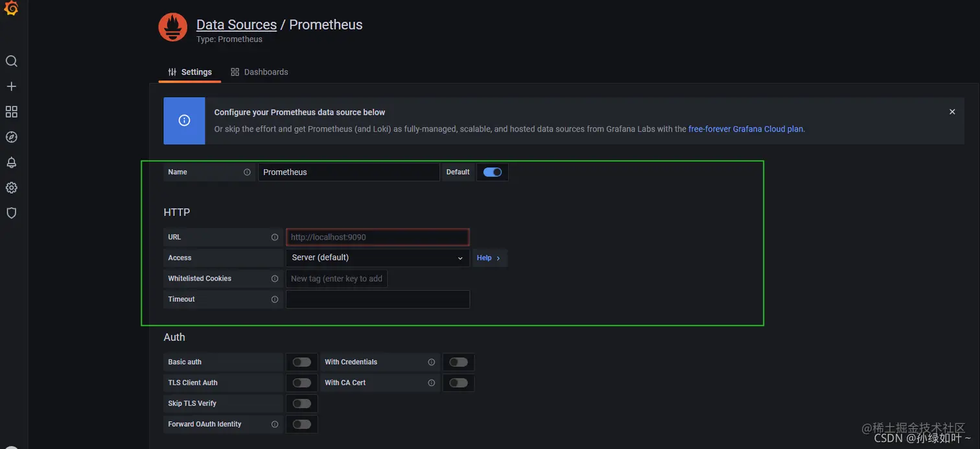
Task: Focus the Name input with Prometheus
Action: click(x=349, y=172)
